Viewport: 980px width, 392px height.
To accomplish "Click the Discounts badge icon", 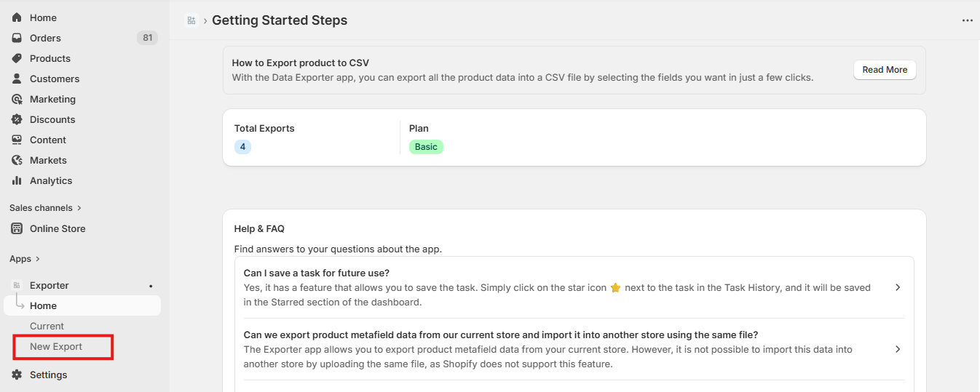I will [17, 119].
